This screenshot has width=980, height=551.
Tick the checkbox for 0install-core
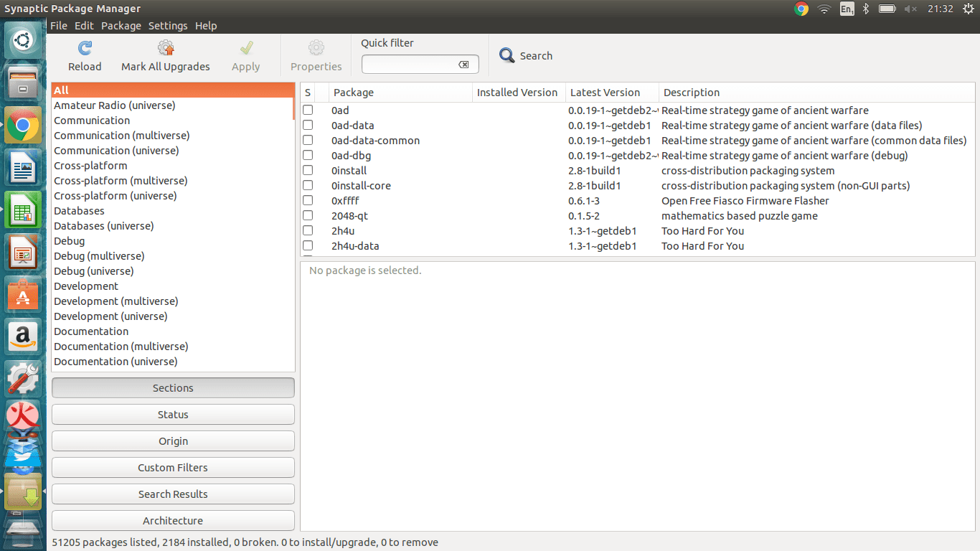pos(308,186)
